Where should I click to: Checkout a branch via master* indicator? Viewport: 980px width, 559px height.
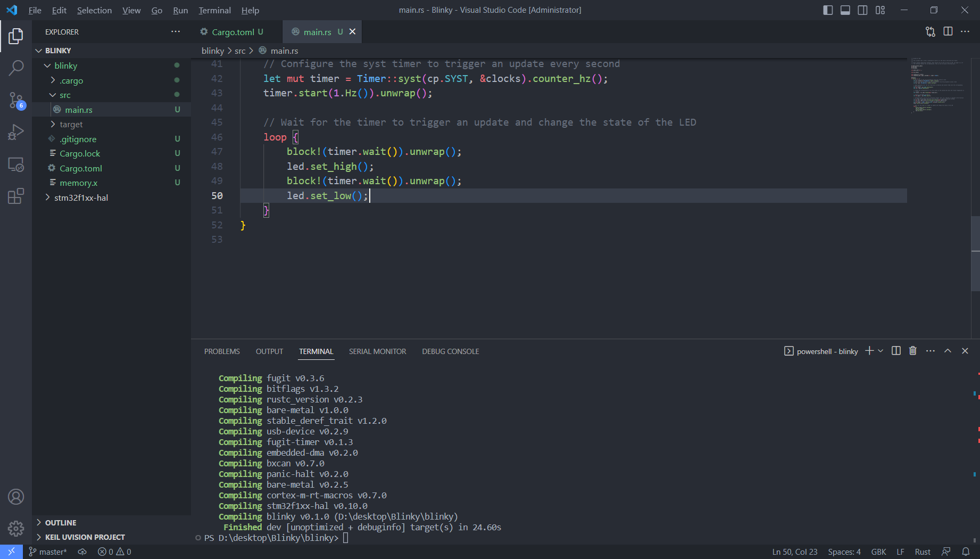pos(48,552)
